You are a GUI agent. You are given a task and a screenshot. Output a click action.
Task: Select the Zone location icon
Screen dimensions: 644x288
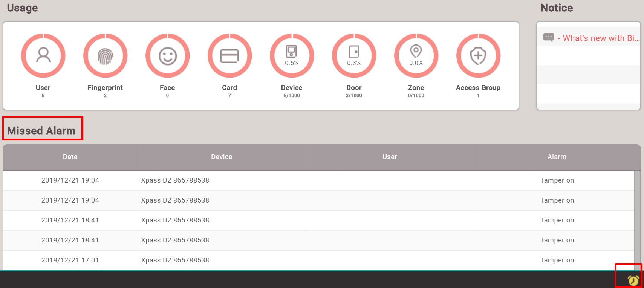click(416, 56)
